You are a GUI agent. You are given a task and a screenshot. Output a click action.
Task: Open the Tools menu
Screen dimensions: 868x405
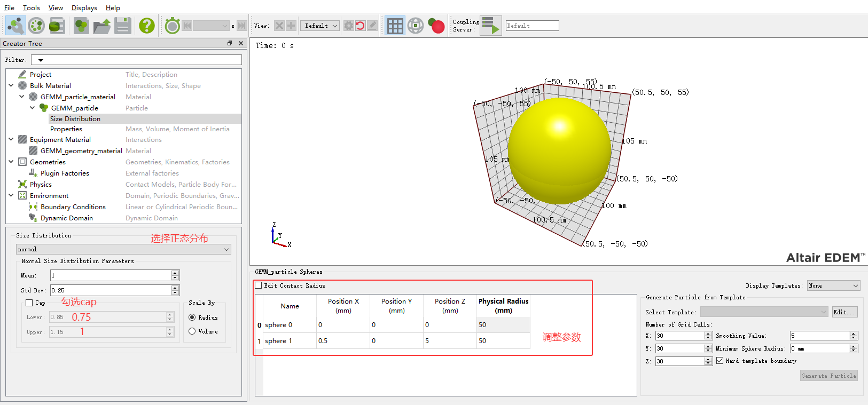click(31, 8)
